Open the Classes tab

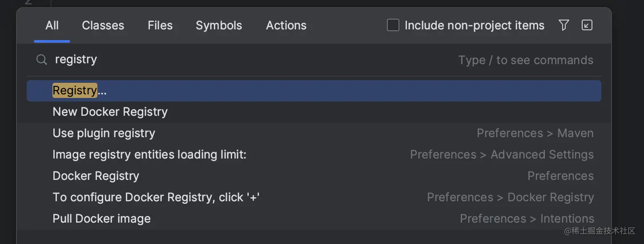(x=103, y=25)
